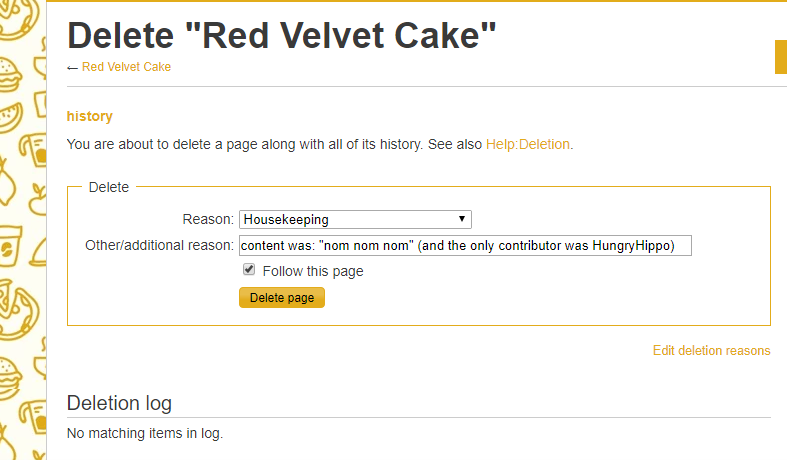Follow the Edit deletion reasons link
Viewport: 787px width, 460px height.
click(711, 351)
